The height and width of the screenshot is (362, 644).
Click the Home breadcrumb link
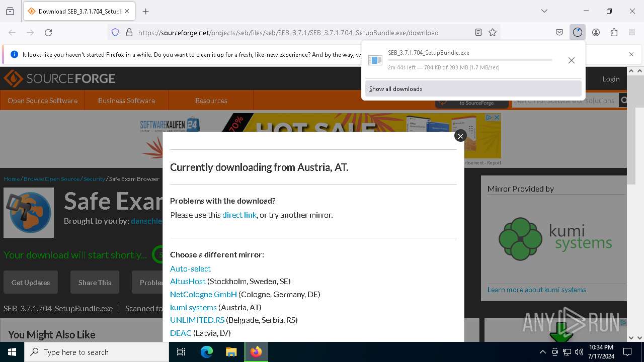tap(12, 178)
